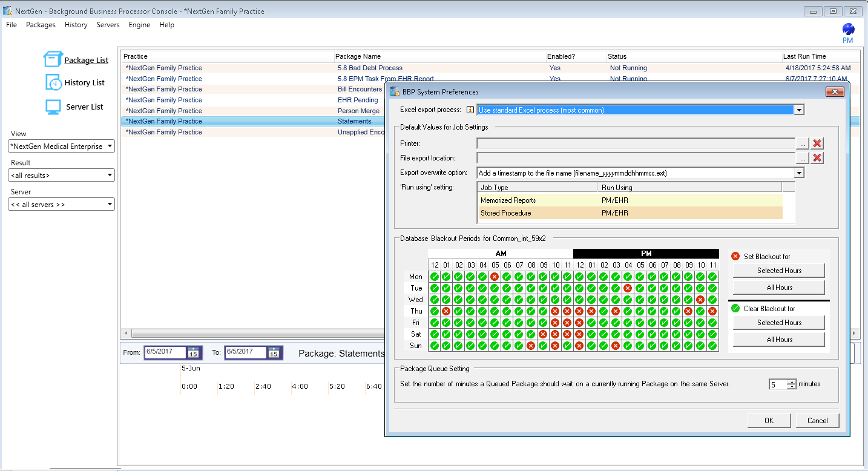Click All Hours under Set Blackout for
Screen dimensions: 868x471
[779, 288]
